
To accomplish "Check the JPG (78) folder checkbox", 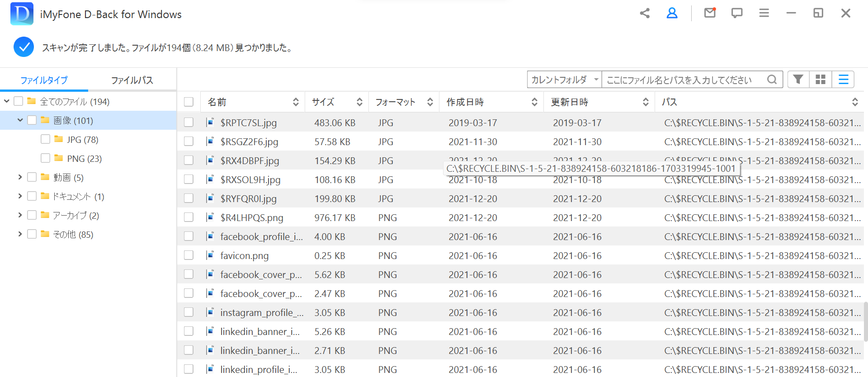I will (x=45, y=139).
